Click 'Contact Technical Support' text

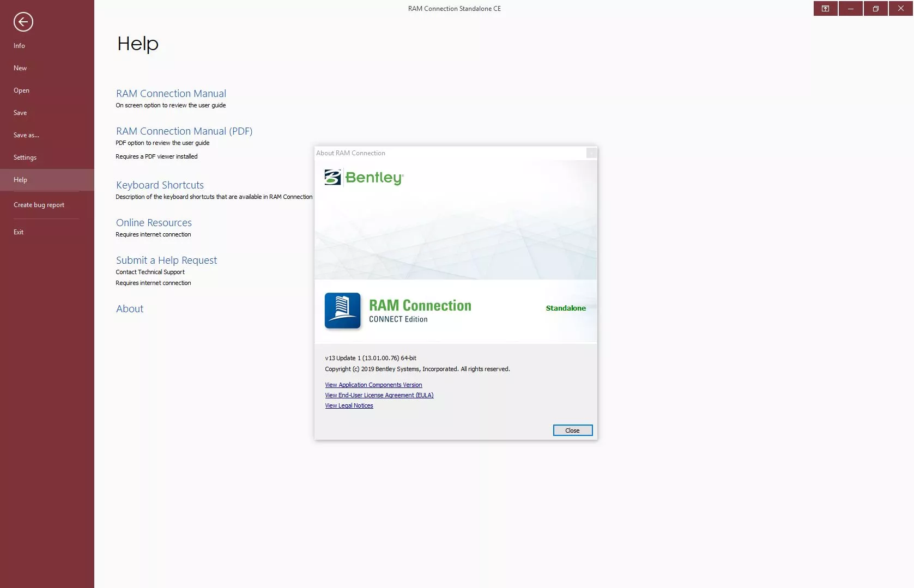pos(150,272)
